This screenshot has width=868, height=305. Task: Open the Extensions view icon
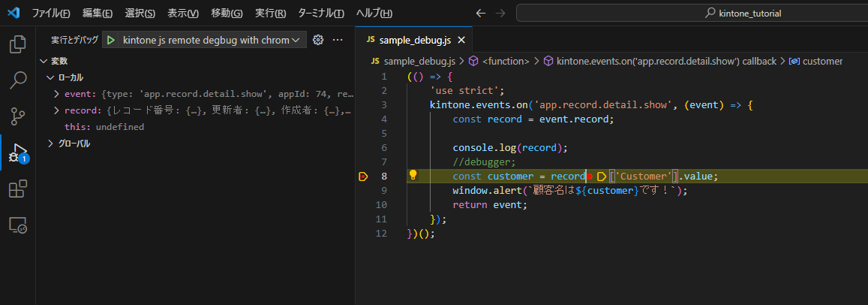coord(17,189)
